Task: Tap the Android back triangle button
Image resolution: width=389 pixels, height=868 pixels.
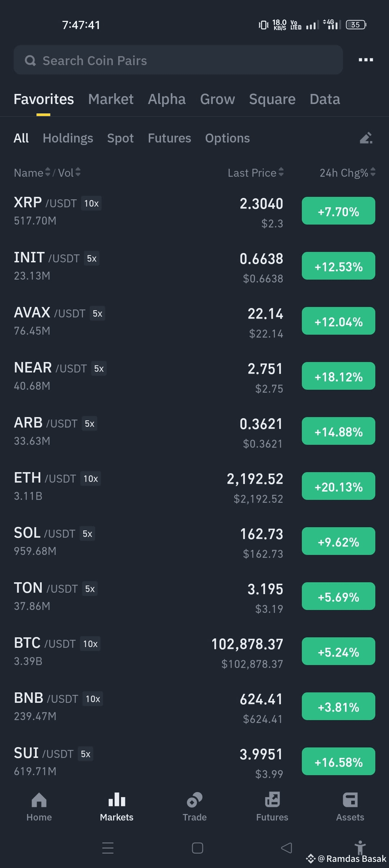Action: [x=287, y=848]
